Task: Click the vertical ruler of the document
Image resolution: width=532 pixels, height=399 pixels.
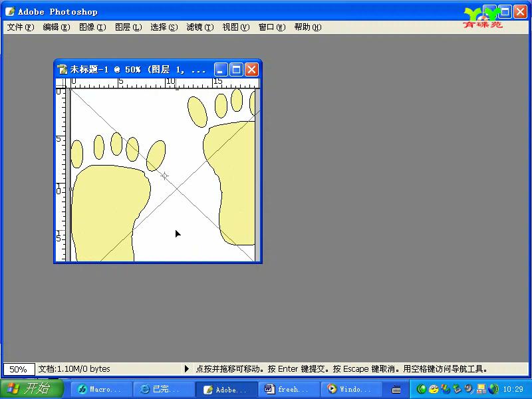Action: click(61, 175)
